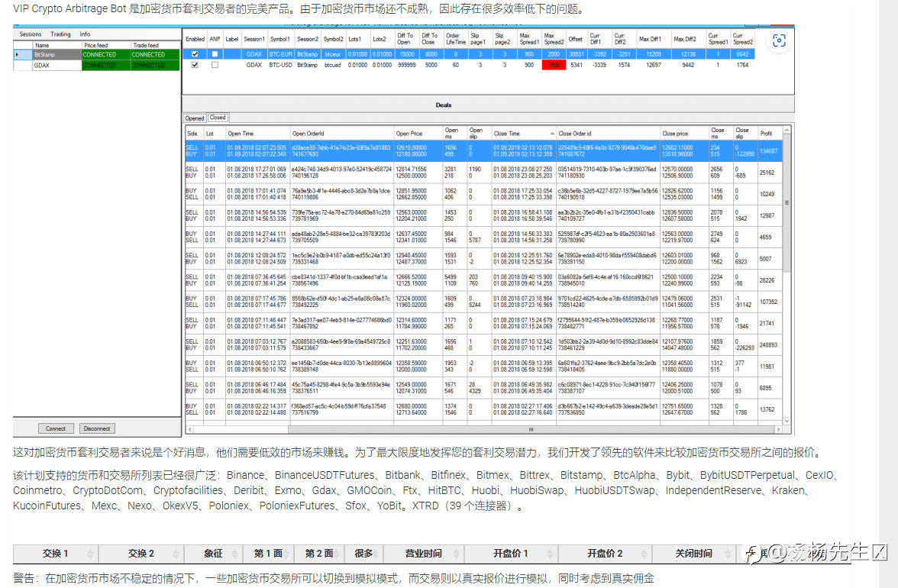
Task: Click the Trade feed column header
Action: [x=154, y=45]
